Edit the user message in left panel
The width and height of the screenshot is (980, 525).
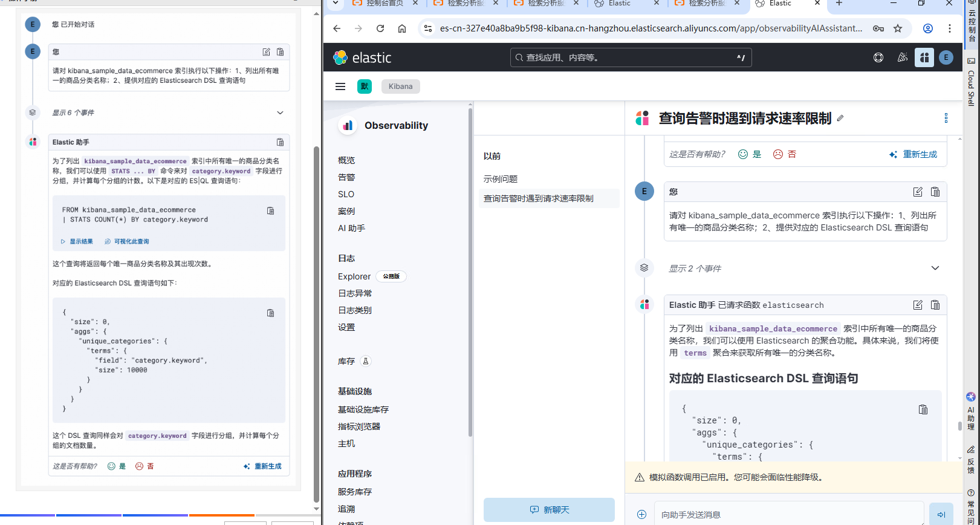(267, 52)
